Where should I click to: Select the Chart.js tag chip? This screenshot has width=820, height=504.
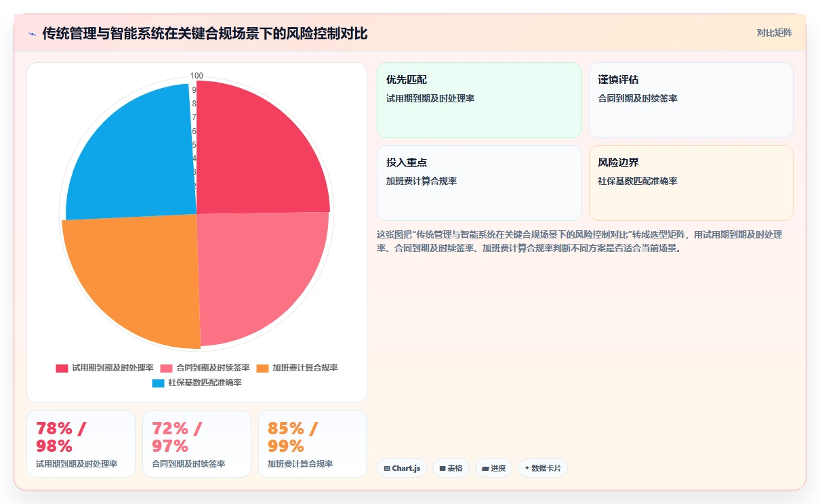[x=402, y=468]
